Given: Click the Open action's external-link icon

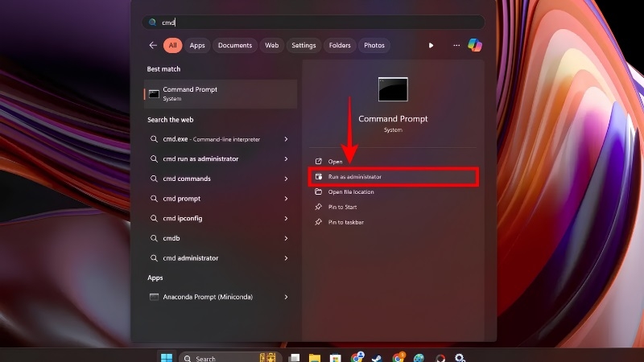Looking at the screenshot, I should pos(318,162).
